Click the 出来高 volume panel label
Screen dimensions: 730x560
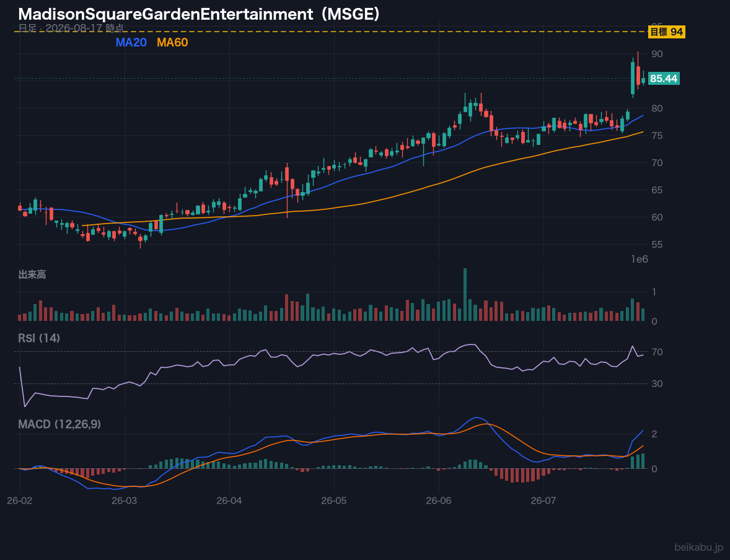[32, 274]
